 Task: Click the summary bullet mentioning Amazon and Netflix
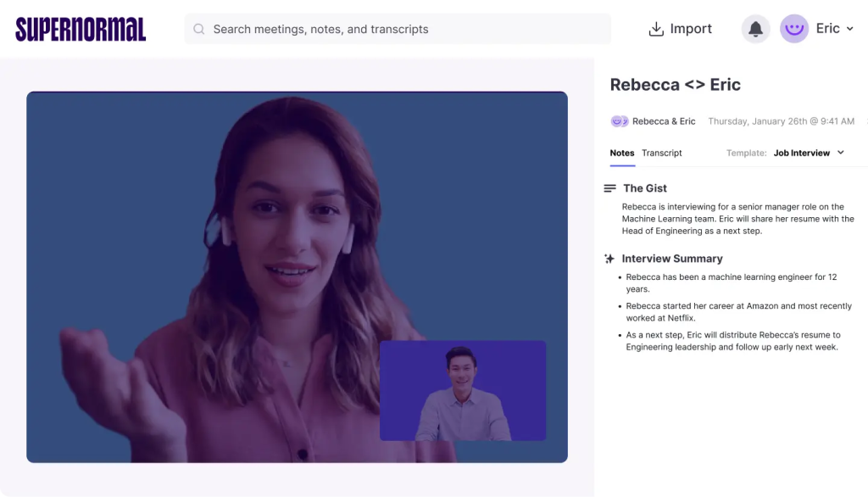pyautogui.click(x=738, y=312)
